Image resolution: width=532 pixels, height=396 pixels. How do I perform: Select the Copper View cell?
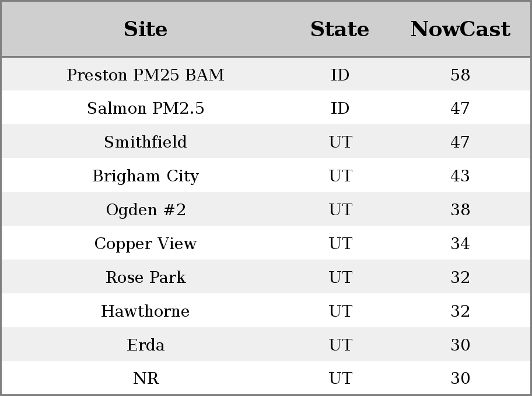point(145,244)
